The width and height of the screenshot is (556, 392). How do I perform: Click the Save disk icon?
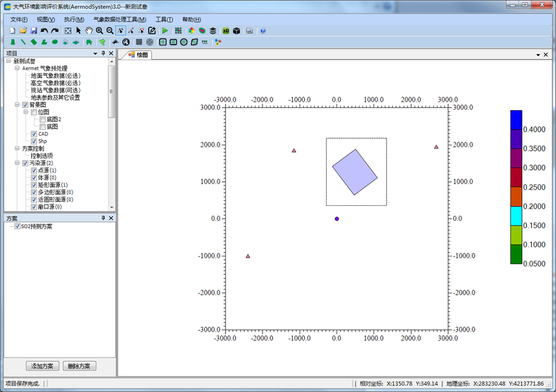pyautogui.click(x=34, y=31)
